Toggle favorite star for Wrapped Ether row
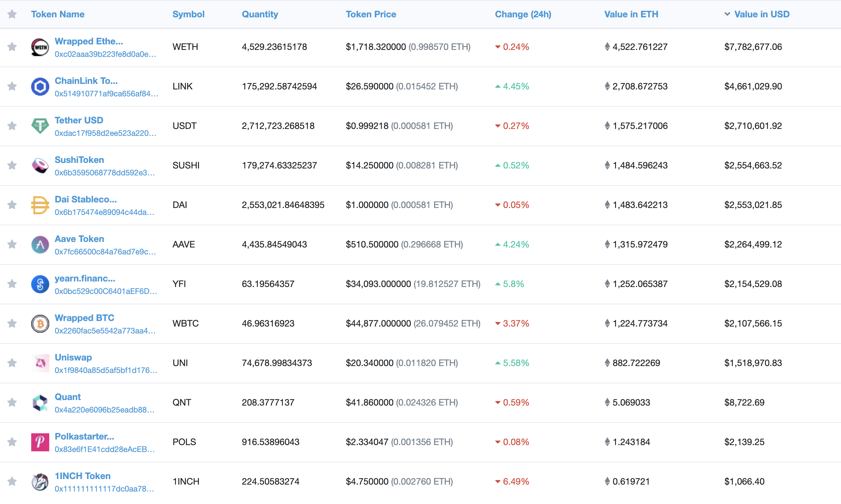 point(12,47)
